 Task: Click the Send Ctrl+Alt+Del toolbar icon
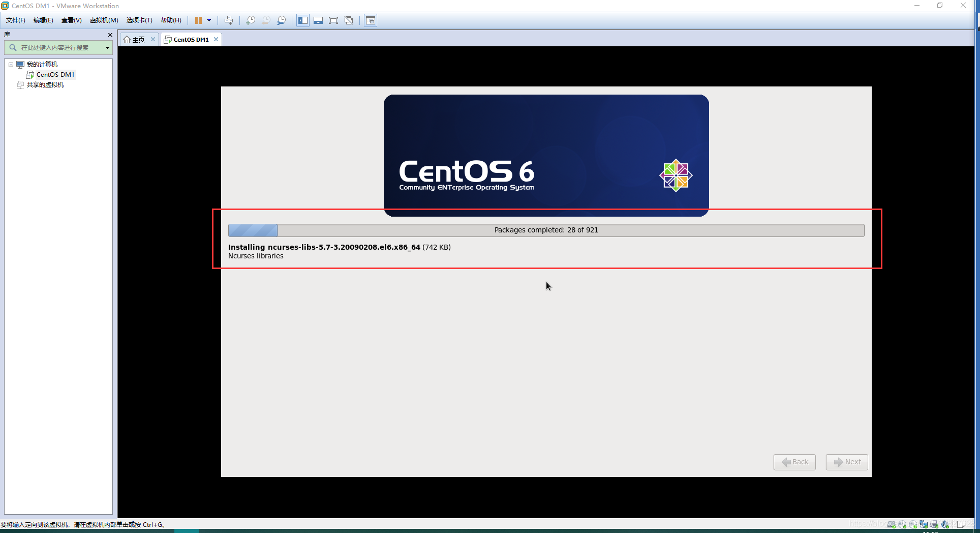click(x=229, y=20)
